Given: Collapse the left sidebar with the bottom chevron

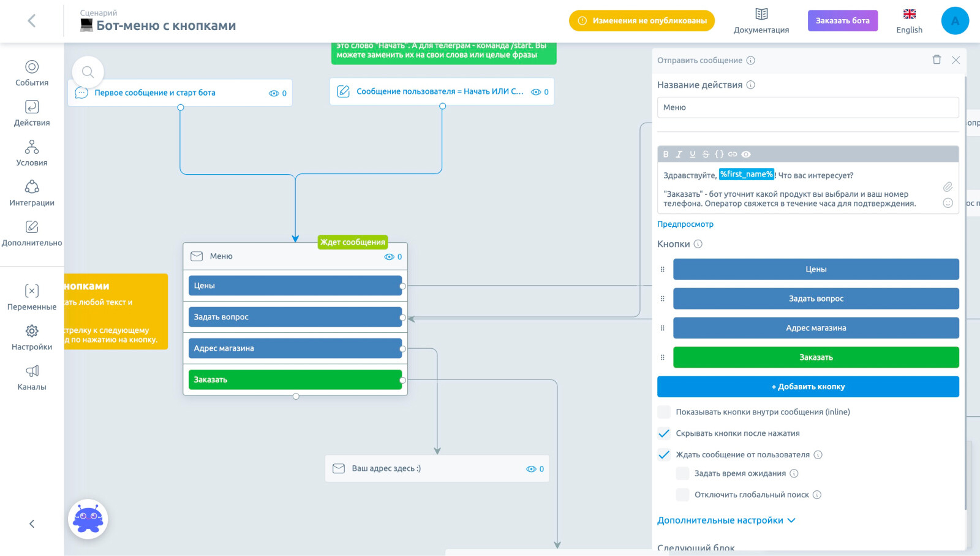Looking at the screenshot, I should (32, 524).
